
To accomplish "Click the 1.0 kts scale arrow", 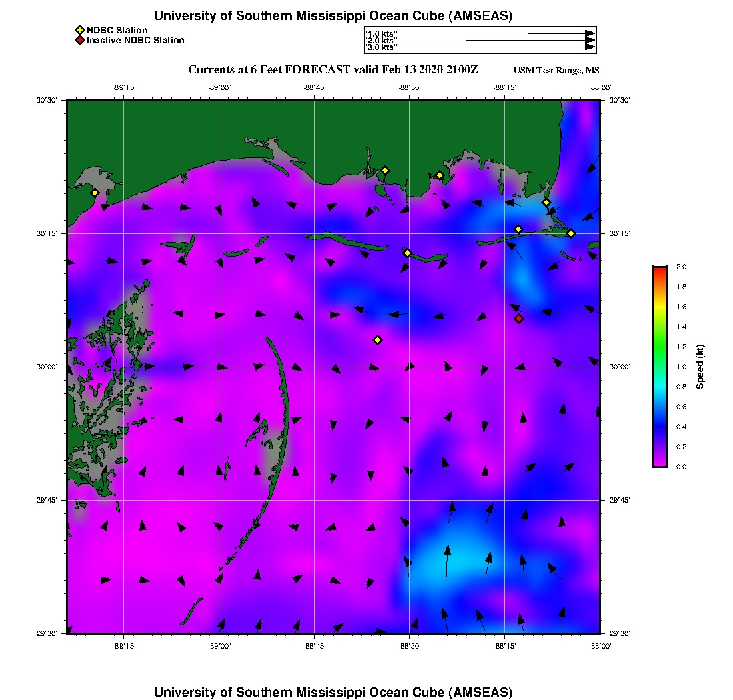I will [560, 33].
